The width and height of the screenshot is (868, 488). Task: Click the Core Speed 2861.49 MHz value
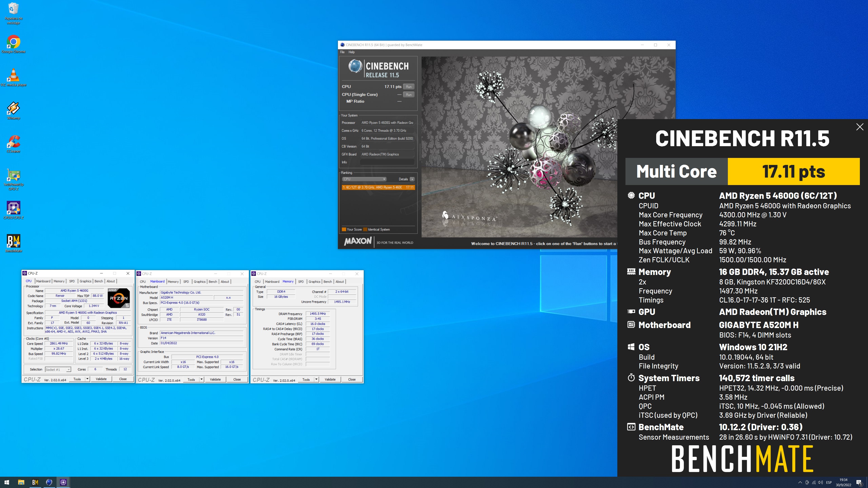pos(59,343)
